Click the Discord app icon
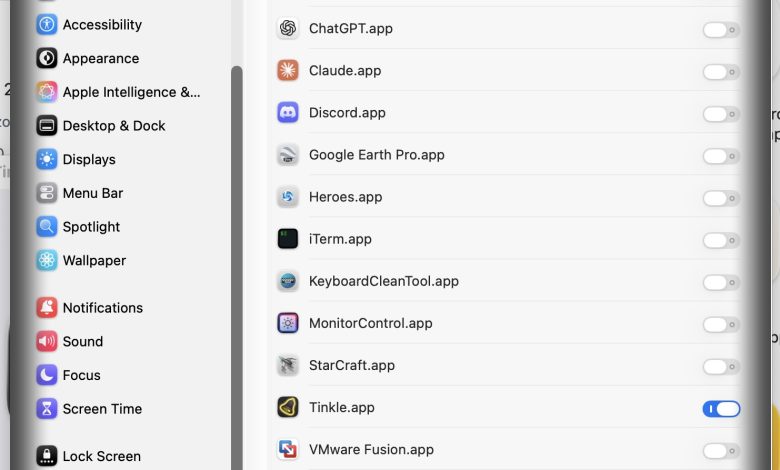This screenshot has height=470, width=780. pyautogui.click(x=288, y=113)
